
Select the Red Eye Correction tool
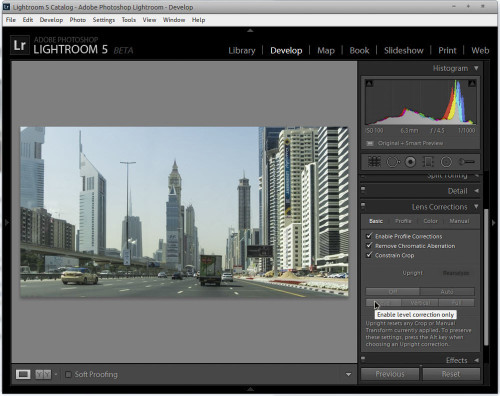pyautogui.click(x=410, y=162)
